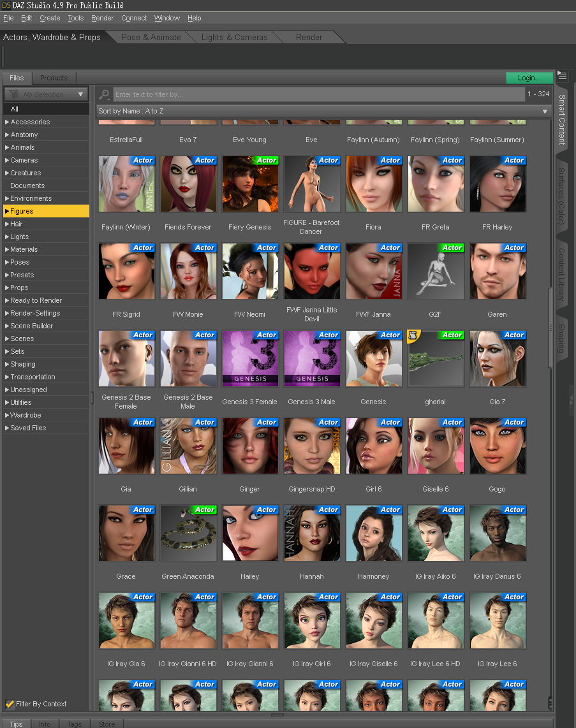Open the Smart Content side tab
The height and width of the screenshot is (728, 576).
point(562,120)
